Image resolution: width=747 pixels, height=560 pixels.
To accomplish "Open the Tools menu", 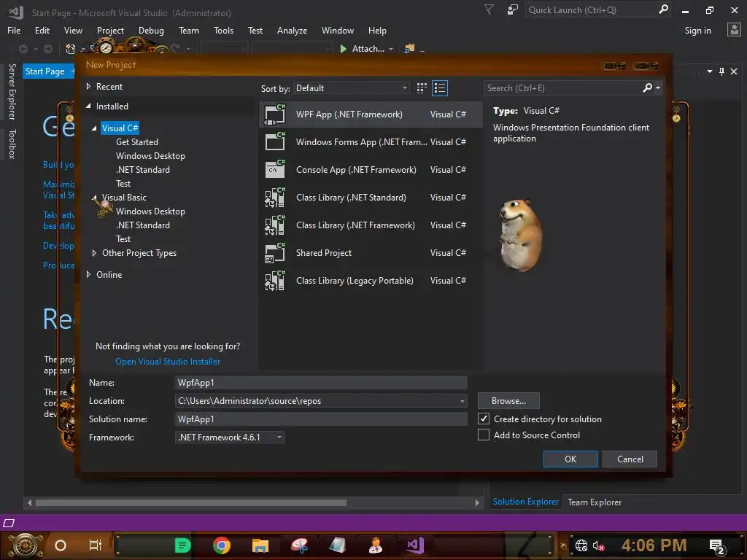I will point(223,31).
